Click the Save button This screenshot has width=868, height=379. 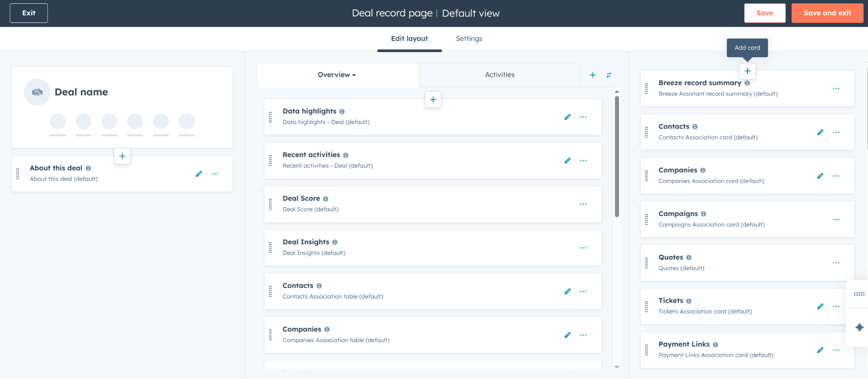point(765,13)
